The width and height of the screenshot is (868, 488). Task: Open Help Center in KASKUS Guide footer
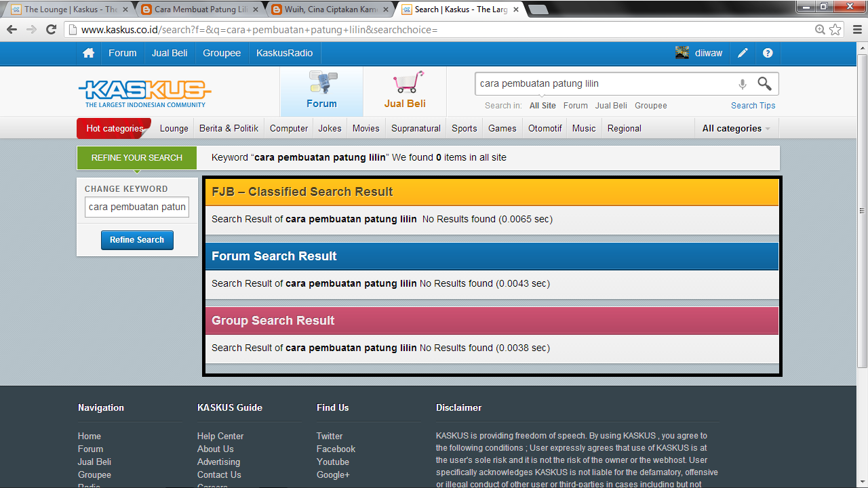coord(220,436)
